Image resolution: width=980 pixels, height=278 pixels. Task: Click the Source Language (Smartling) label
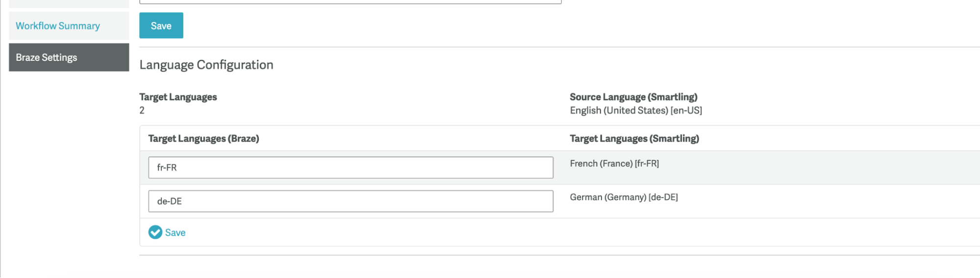pos(633,97)
